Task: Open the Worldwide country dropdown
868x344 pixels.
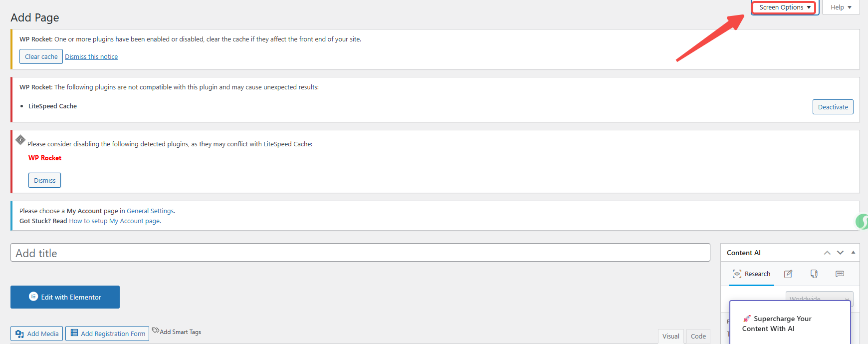Action: (x=819, y=299)
